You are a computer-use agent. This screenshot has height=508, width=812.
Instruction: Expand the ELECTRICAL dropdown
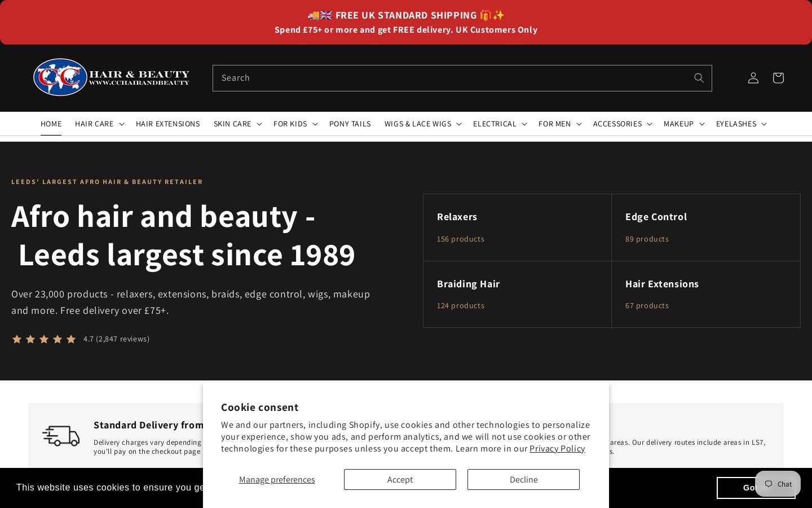(500, 124)
